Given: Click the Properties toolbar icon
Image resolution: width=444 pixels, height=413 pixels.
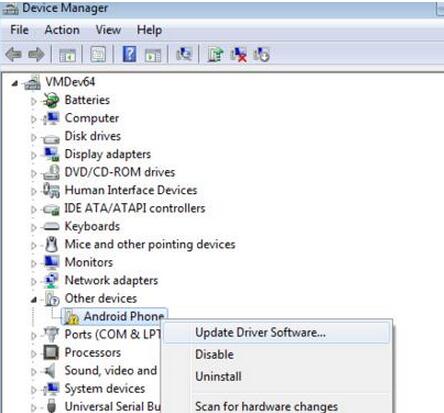Looking at the screenshot, I should [x=98, y=54].
